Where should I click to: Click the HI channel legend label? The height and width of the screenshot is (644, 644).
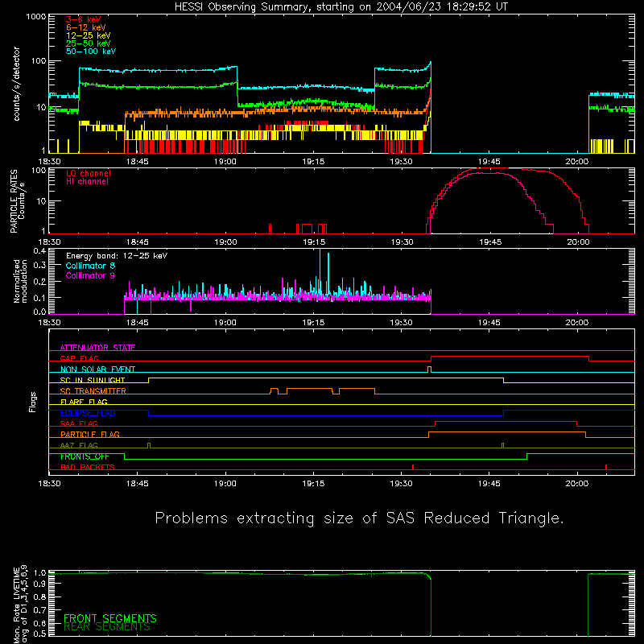(87, 182)
